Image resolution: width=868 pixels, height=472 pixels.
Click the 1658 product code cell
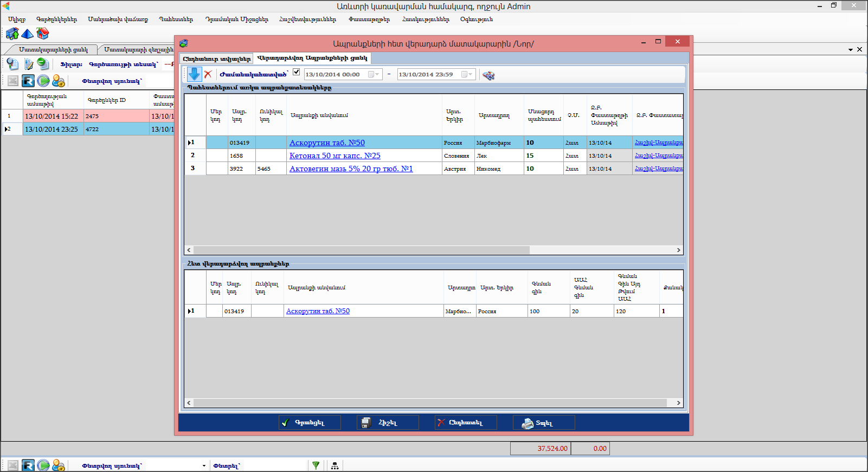[x=241, y=156]
